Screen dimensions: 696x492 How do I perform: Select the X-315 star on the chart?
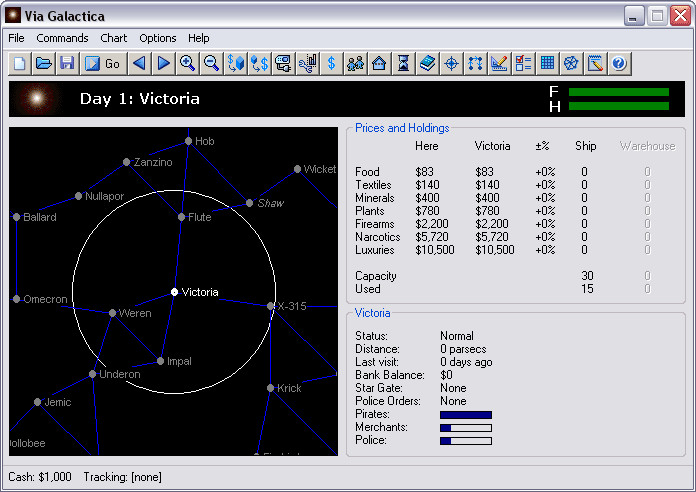[271, 306]
